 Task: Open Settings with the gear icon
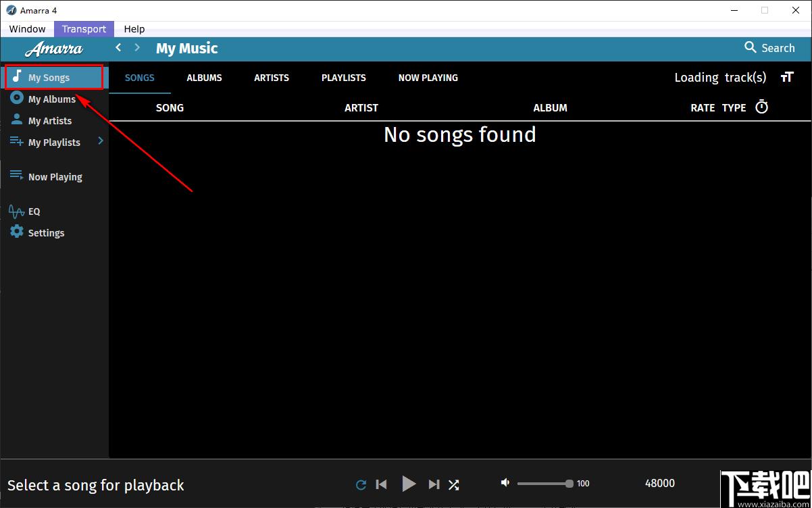[x=16, y=232]
